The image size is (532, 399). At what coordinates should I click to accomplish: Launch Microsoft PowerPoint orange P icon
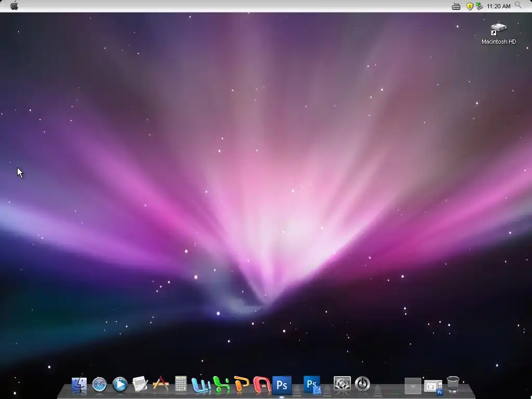point(242,384)
